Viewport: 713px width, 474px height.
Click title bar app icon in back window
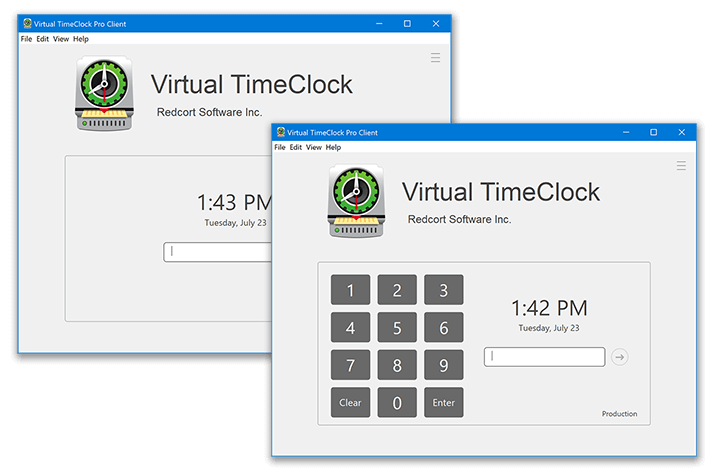(x=27, y=23)
